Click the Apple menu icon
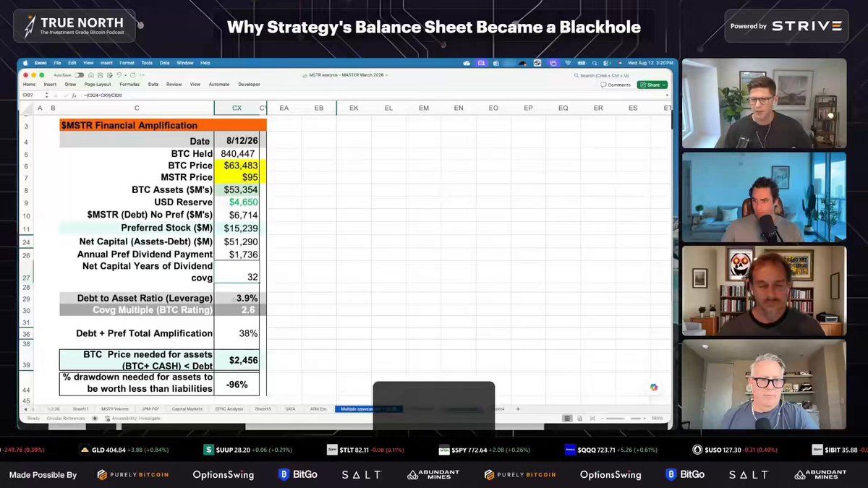Screen dimensions: 868x488 click(27, 63)
